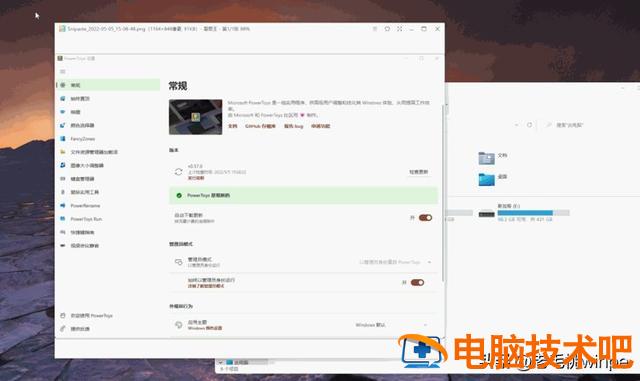Expand File Explorer address history dropdown chevron
Image resolution: width=640 pixels, height=381 pixels.
pyautogui.click(x=517, y=125)
